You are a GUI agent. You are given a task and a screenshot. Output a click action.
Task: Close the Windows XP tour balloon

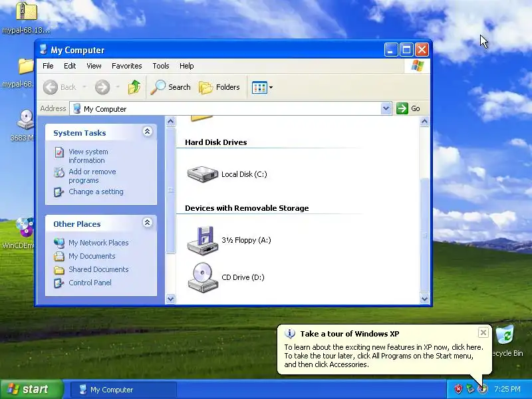[483, 332]
